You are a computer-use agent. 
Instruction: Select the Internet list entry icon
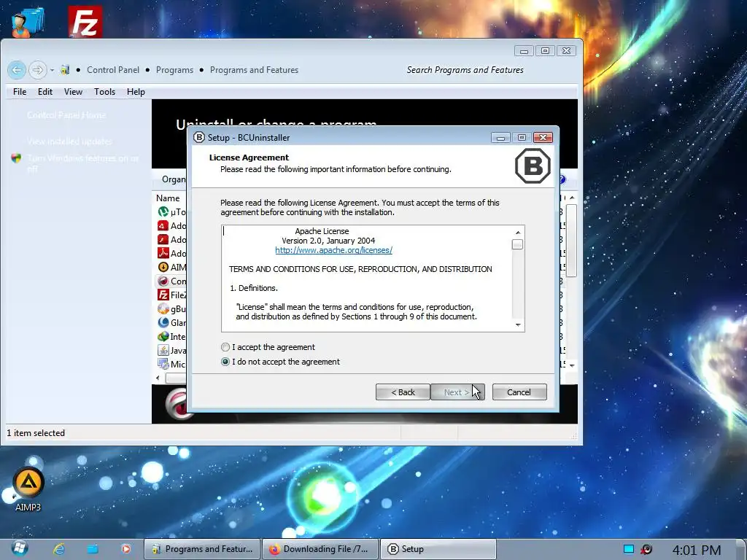pos(163,336)
